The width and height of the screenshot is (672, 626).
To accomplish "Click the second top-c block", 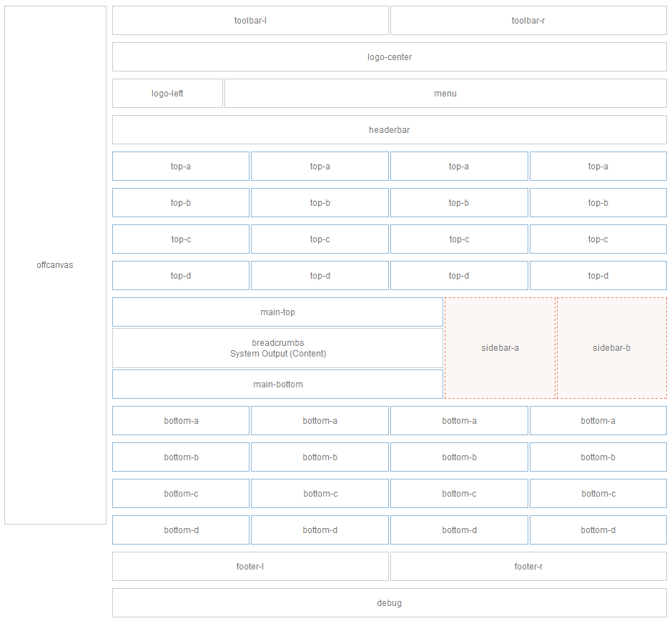I will (320, 239).
